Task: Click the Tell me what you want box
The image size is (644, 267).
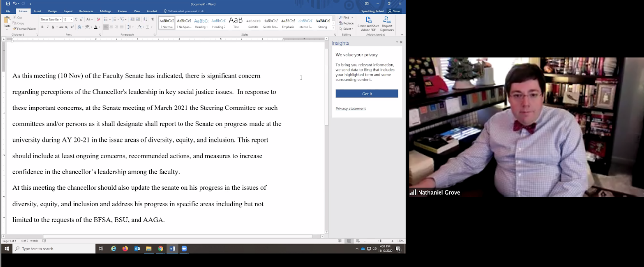Action: point(185,11)
